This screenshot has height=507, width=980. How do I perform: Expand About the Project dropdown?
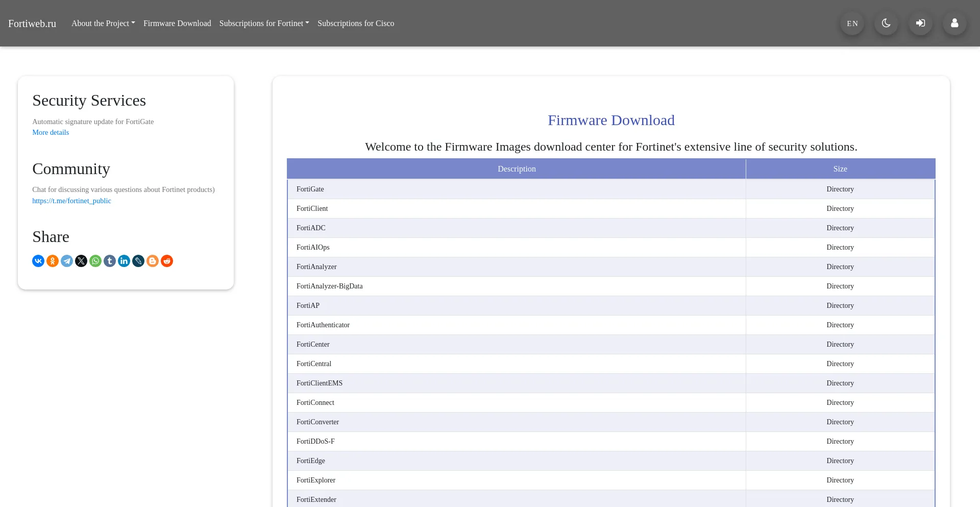pos(103,23)
